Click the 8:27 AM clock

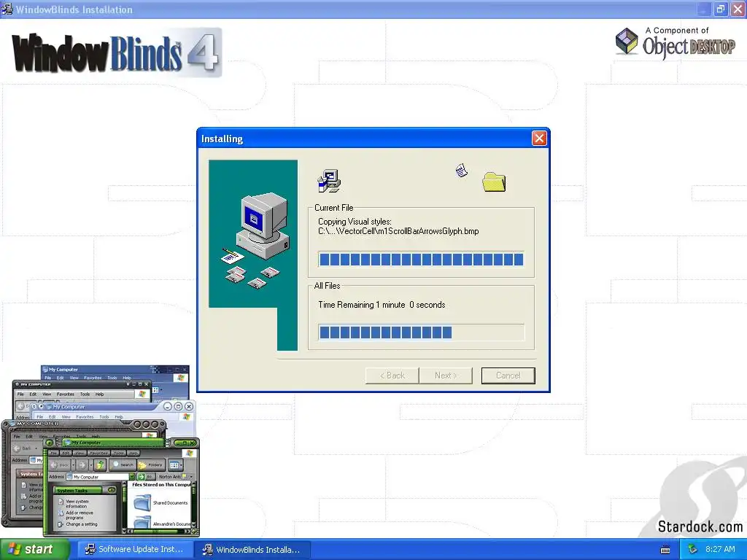coord(720,549)
